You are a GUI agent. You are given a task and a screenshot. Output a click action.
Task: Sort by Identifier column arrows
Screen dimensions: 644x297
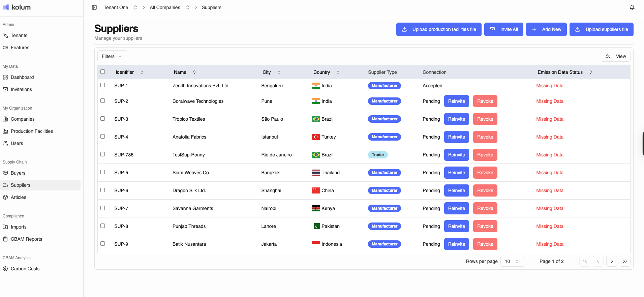tap(142, 72)
